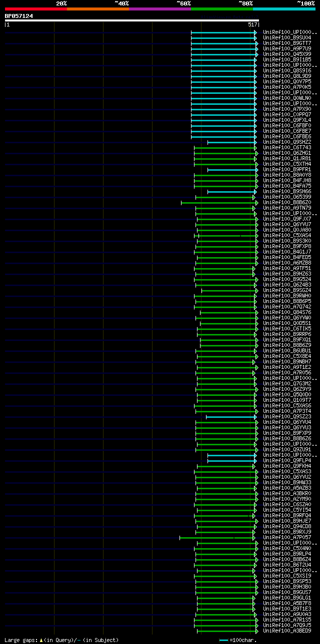
Task: Select the UniRef100_B9G524 label
Action: click(287, 280)
